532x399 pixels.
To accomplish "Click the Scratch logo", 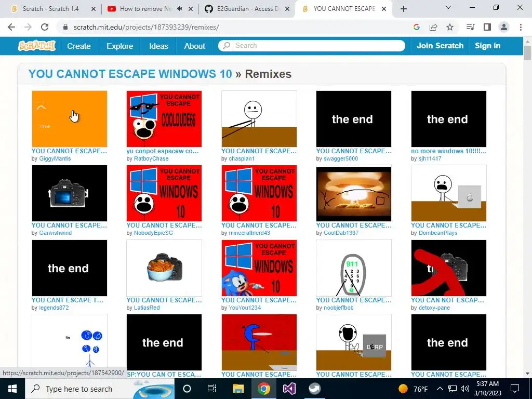I will [37, 46].
